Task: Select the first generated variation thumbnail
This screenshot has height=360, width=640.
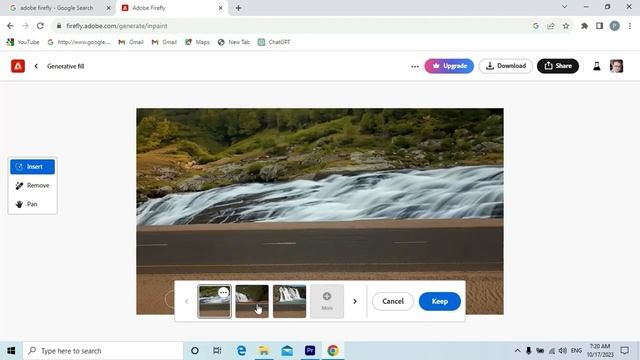Action: coord(214,301)
